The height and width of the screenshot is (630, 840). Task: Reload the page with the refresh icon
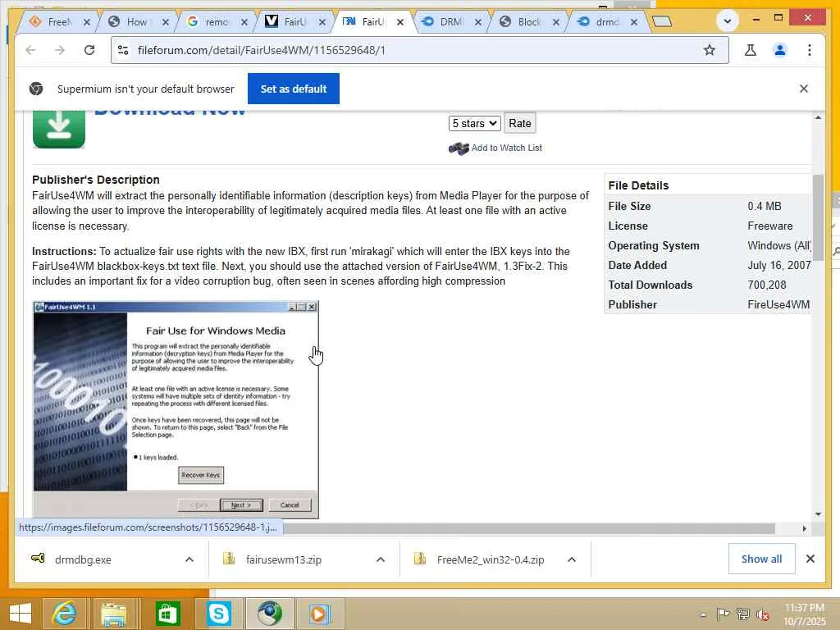(89, 50)
